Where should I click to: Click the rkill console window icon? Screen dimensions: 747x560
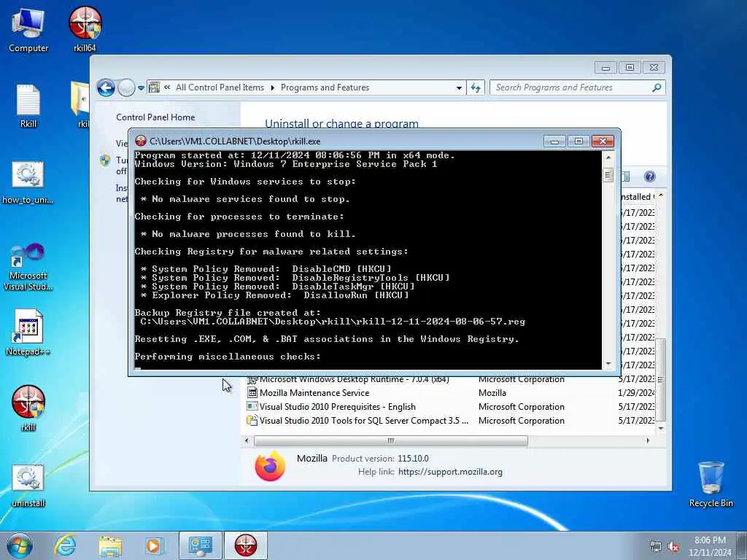(141, 141)
